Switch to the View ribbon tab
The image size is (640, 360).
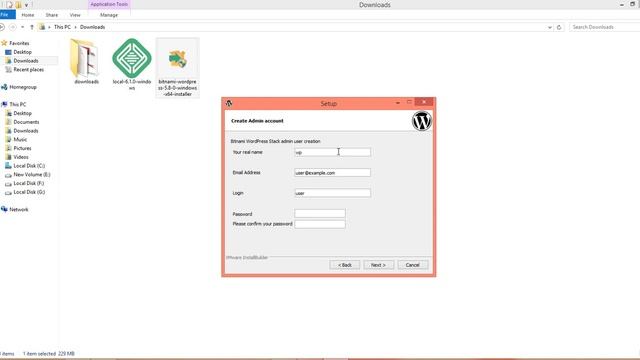(x=75, y=15)
